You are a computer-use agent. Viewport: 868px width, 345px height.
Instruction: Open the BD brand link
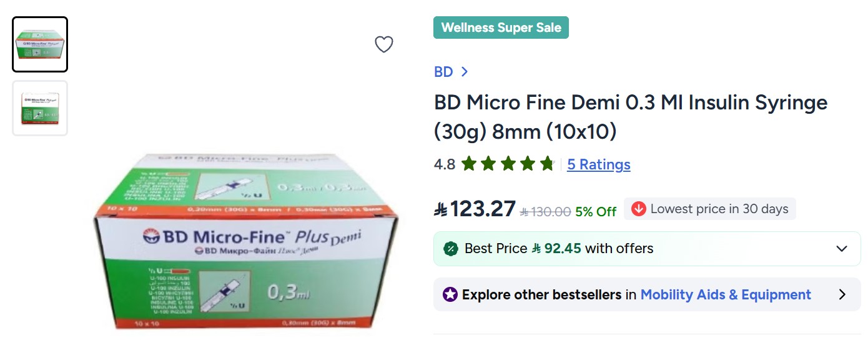click(x=443, y=72)
